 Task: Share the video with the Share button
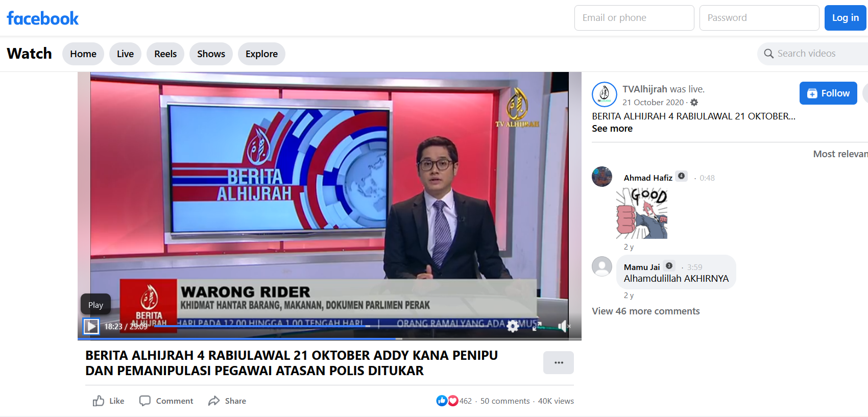tap(227, 401)
